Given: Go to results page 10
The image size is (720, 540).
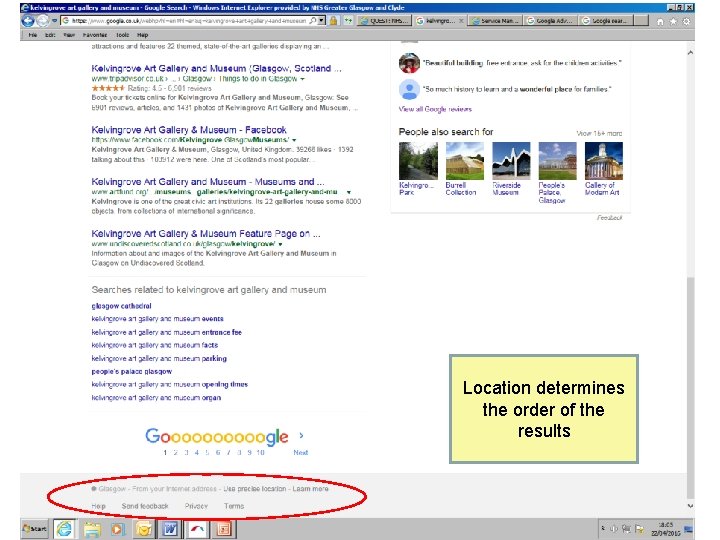Looking at the screenshot, I should pos(260,452).
